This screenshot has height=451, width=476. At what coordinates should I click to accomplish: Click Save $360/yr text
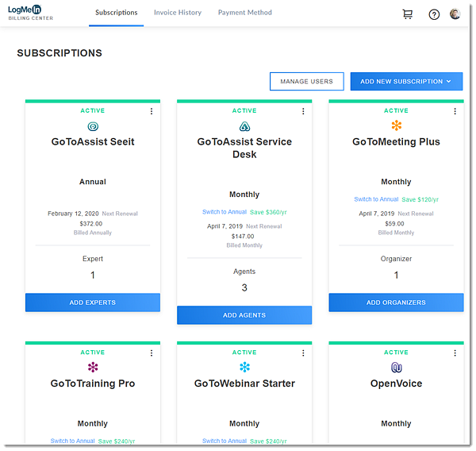coord(268,212)
